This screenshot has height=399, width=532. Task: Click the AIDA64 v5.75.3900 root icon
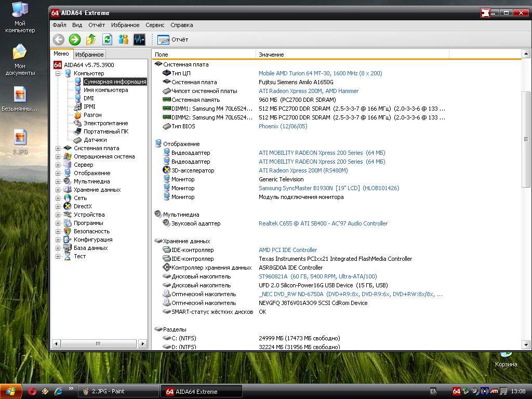(58, 65)
